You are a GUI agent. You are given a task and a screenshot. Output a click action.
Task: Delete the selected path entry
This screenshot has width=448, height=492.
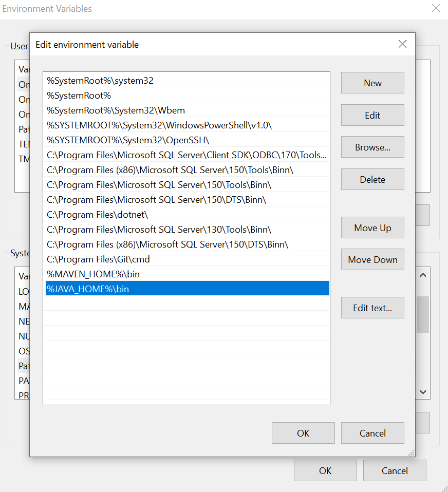(372, 179)
